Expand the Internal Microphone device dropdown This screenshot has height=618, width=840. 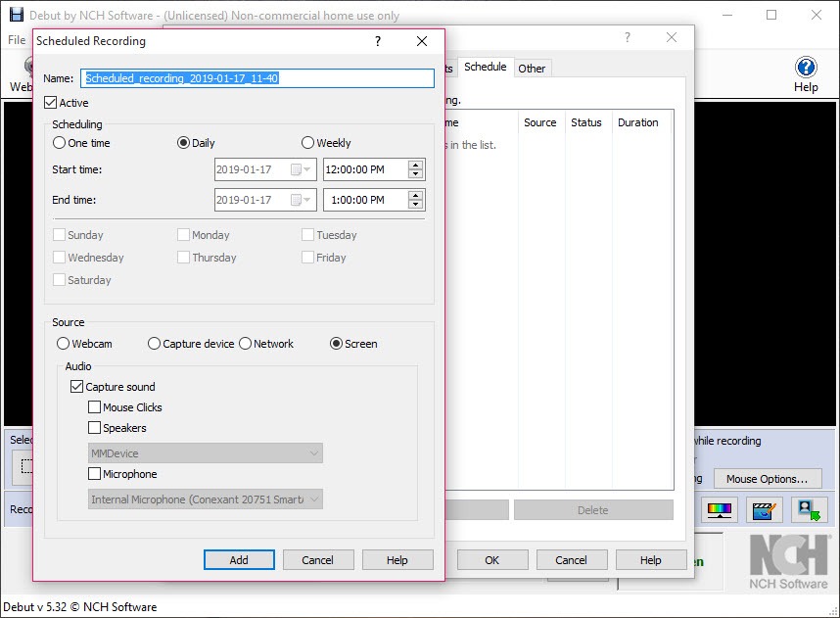[314, 499]
